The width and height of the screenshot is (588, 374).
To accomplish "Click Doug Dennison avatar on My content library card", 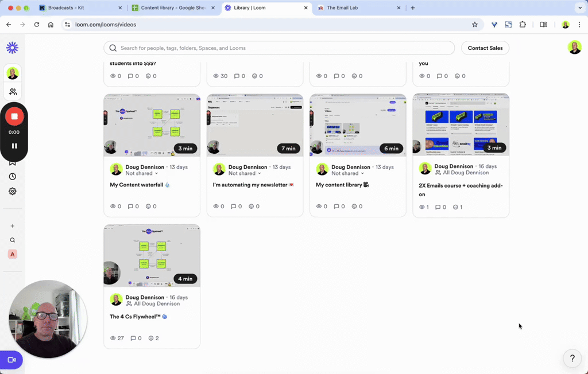I will point(322,169).
